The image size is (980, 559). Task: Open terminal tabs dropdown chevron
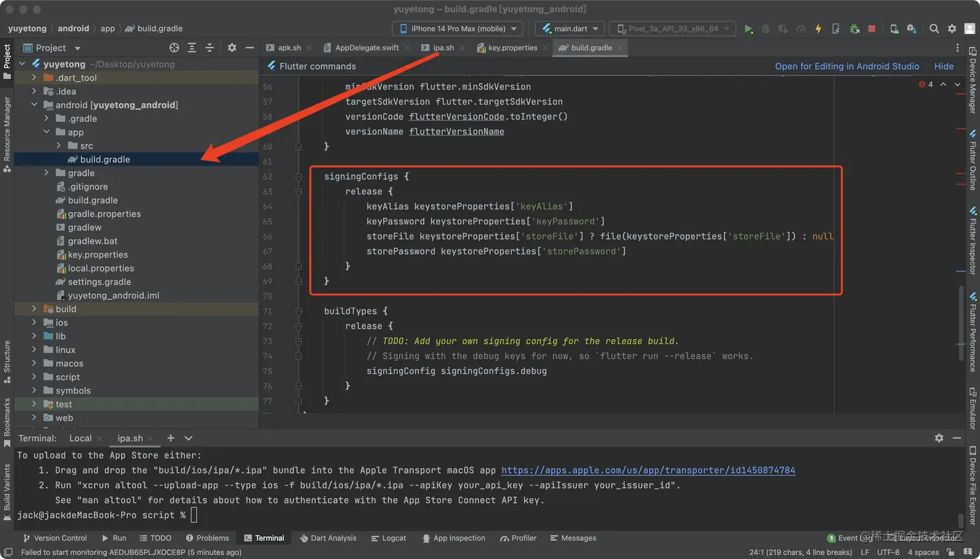189,439
